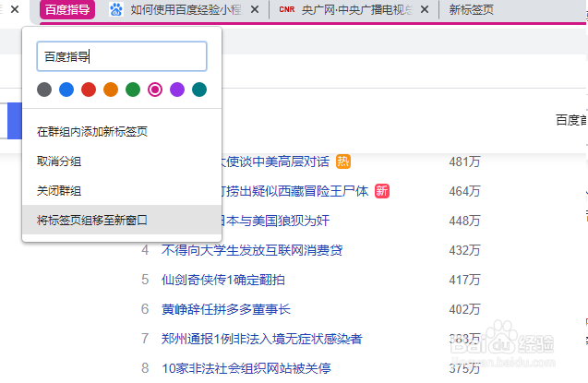The width and height of the screenshot is (588, 383).
Task: Select 在群组内添加新标签页 menu item
Action: pos(122,132)
